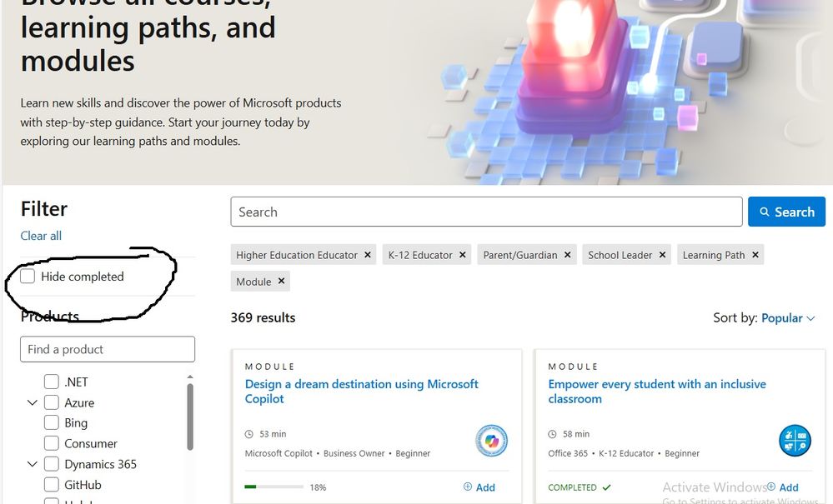
Task: Remove the K-12 Educator filter tag
Action: [x=462, y=255]
